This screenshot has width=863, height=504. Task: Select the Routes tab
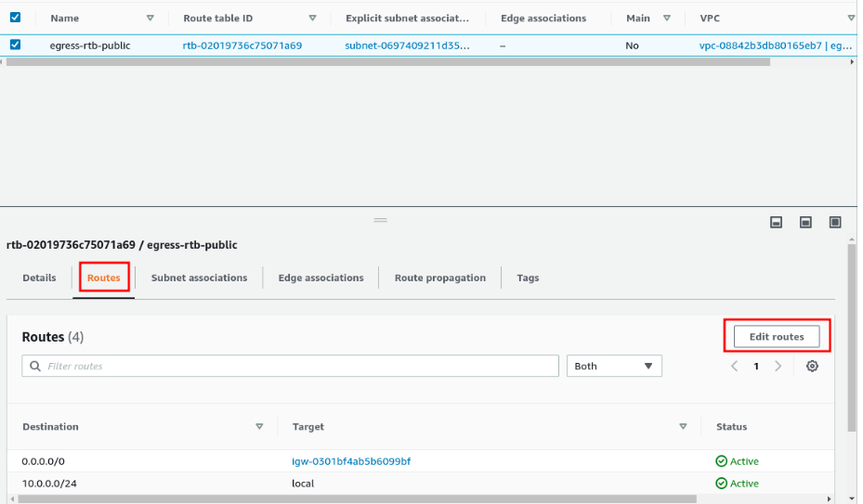click(x=103, y=278)
